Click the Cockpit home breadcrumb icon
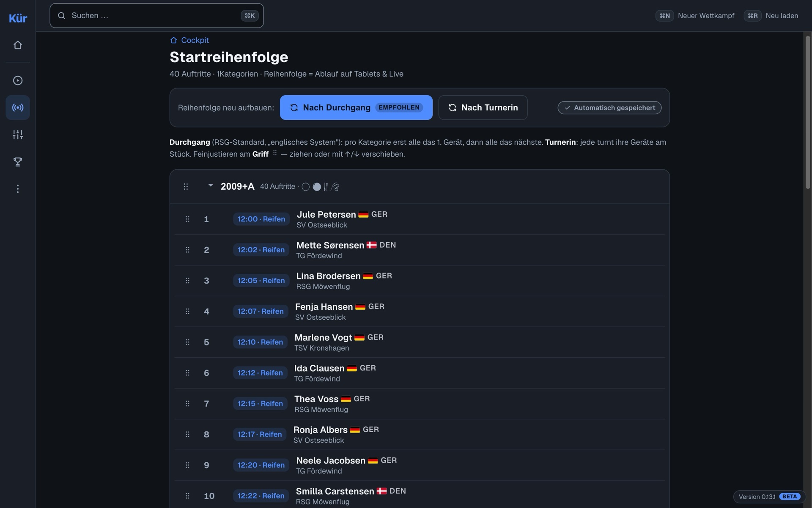Image resolution: width=812 pixels, height=508 pixels. click(173, 40)
